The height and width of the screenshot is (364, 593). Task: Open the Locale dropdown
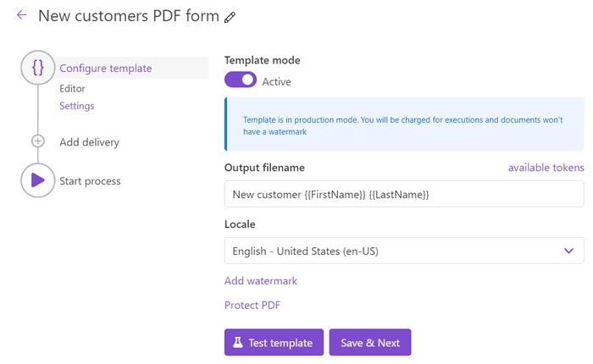point(404,251)
